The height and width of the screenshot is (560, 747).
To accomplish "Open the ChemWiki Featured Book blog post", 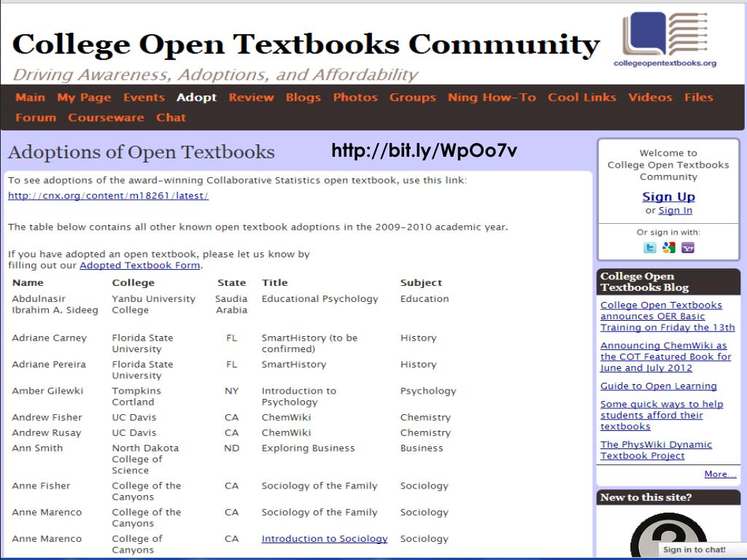I will pyautogui.click(x=665, y=357).
